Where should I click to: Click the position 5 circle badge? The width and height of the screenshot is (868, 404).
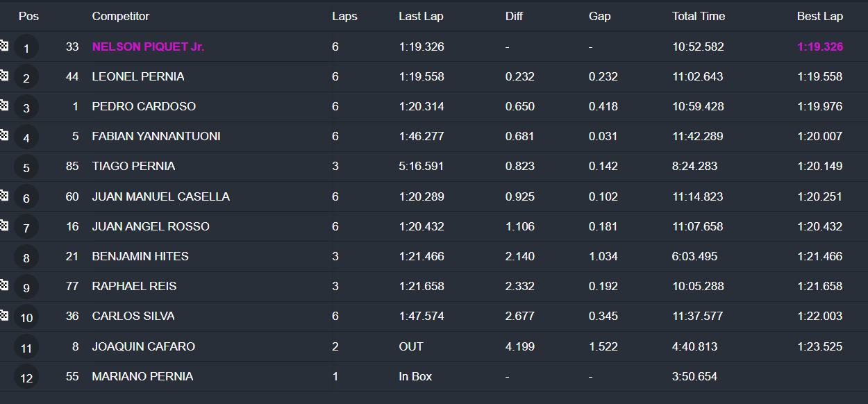(x=26, y=167)
